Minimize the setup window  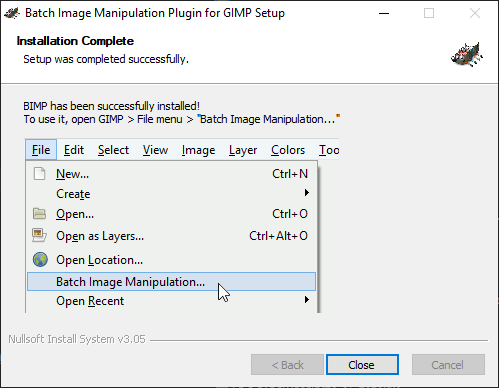pyautogui.click(x=384, y=13)
